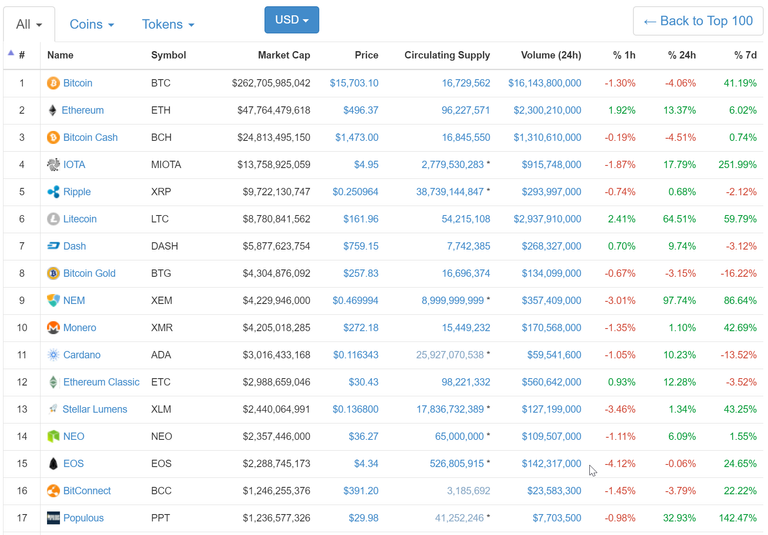768x535 pixels.
Task: Sort by Circulating Supply column
Action: tap(447, 55)
